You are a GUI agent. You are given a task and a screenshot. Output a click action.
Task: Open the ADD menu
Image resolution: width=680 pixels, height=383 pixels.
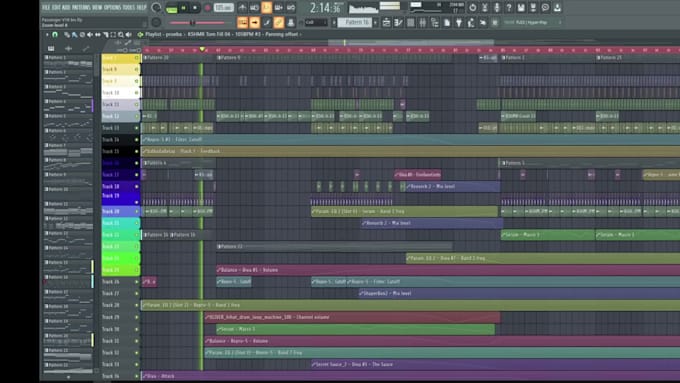click(x=66, y=7)
